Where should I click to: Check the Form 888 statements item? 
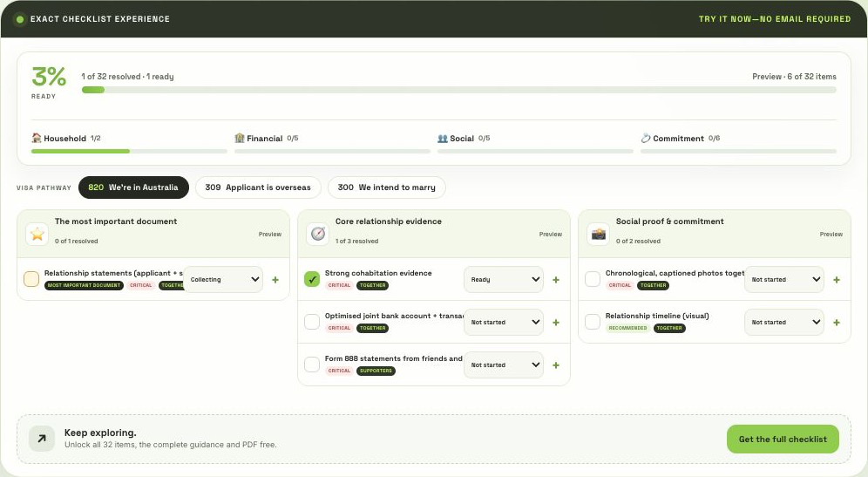tap(312, 364)
